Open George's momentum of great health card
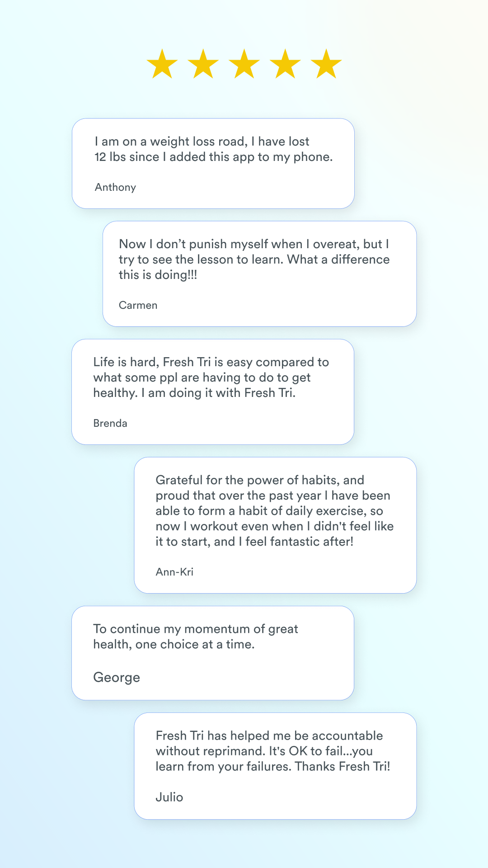The height and width of the screenshot is (868, 488). (x=213, y=653)
